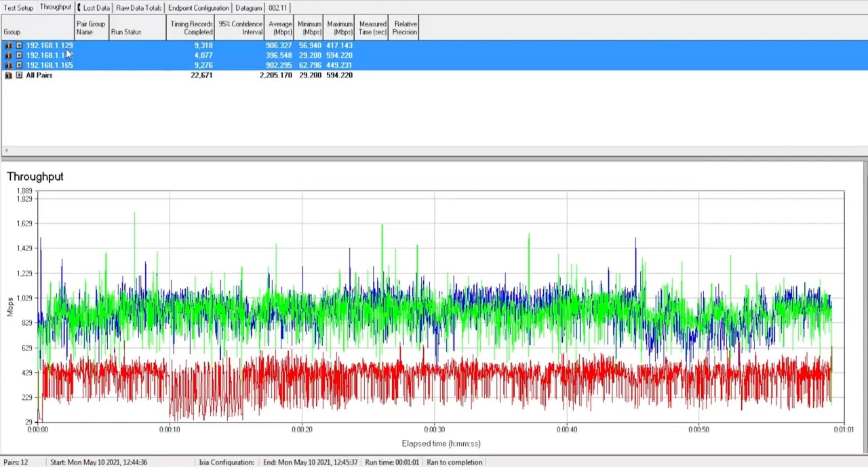Screen dimensions: 868x467
Task: Open the Lost Data tab
Action: tap(95, 8)
